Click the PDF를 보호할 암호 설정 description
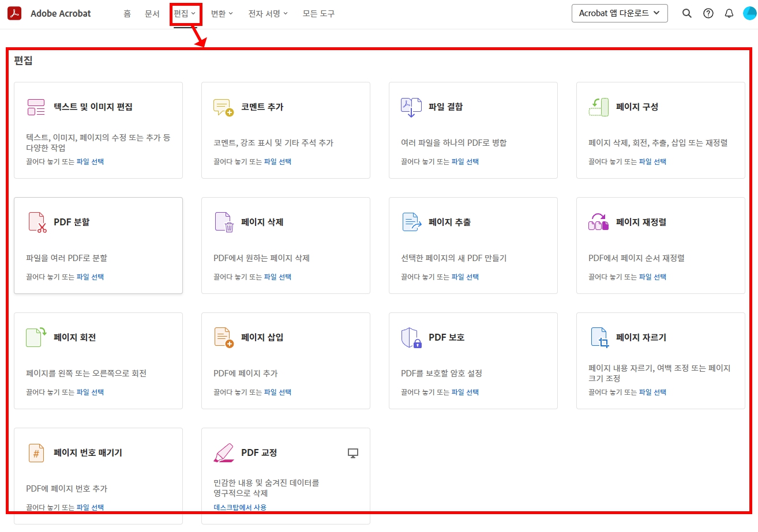The height and width of the screenshot is (532, 758). pos(442,373)
